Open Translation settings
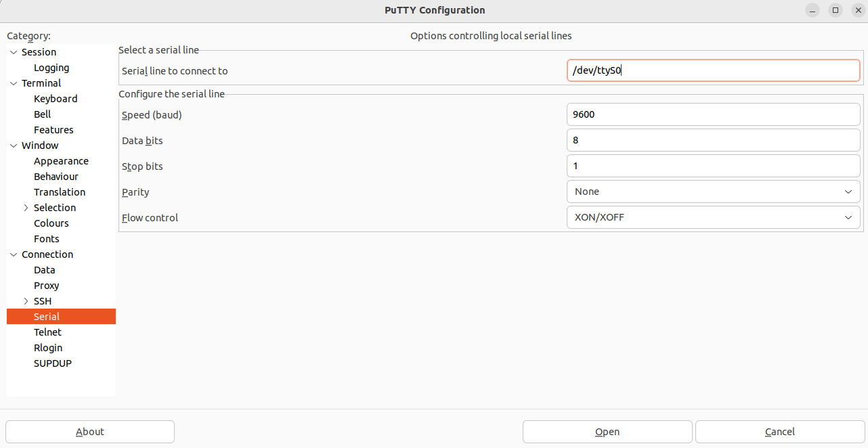The height and width of the screenshot is (448, 868). (x=60, y=192)
